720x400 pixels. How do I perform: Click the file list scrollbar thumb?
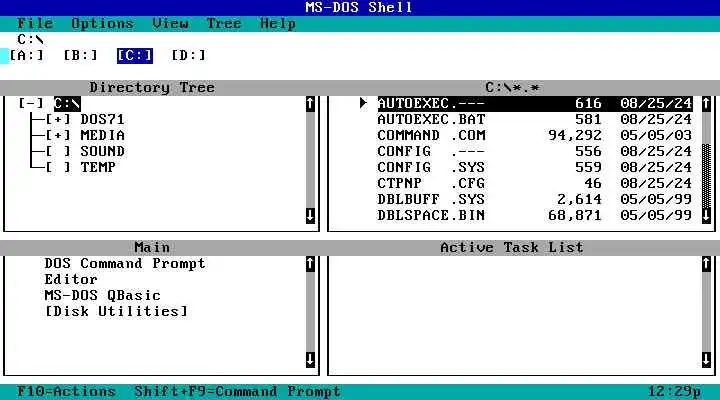706,175
